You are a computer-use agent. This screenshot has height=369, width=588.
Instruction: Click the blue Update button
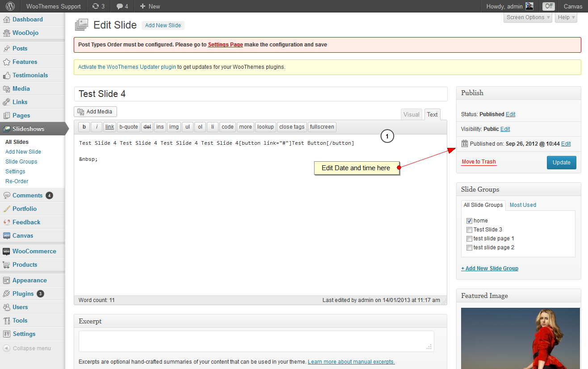click(561, 163)
